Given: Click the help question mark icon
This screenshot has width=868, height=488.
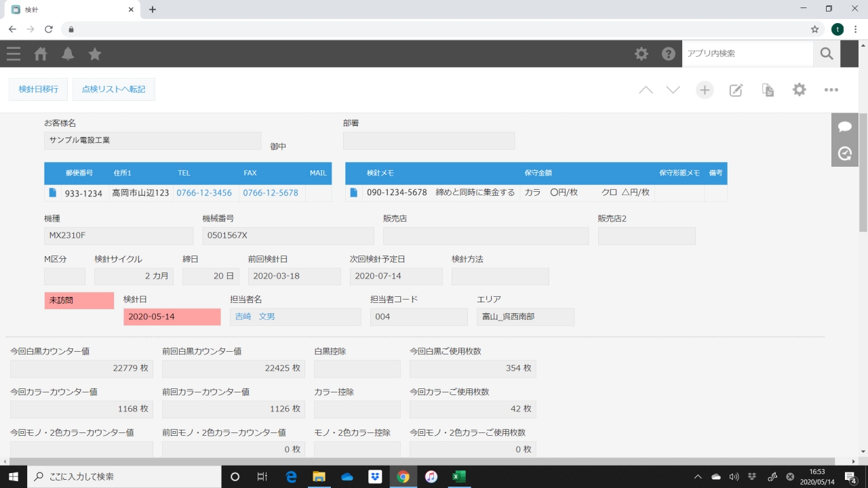Looking at the screenshot, I should [x=669, y=54].
